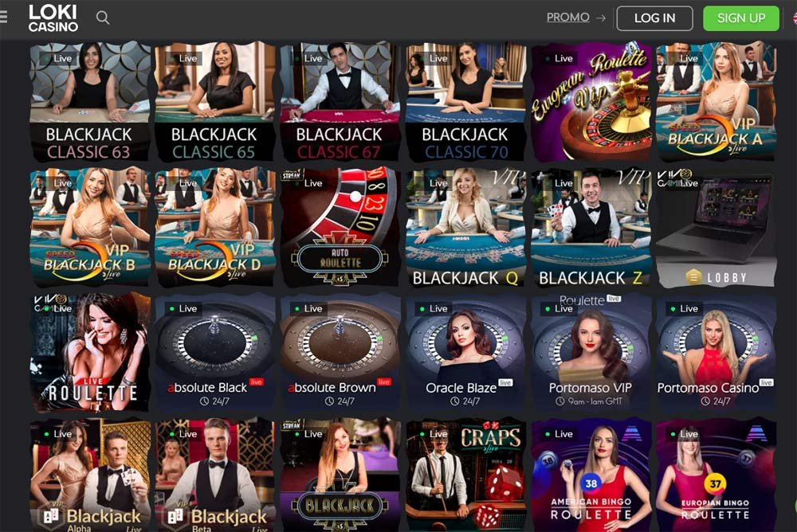Click the search magnifier icon
Viewport: 797px width, 532px height.
click(103, 18)
